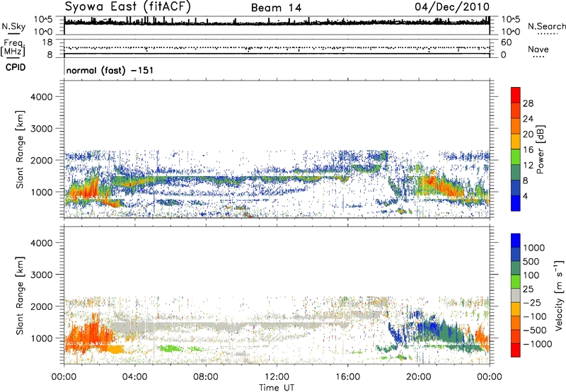Screen dimensions: 566x392
Task: Click the "Slant Range [km]" label of power panel
Action: [x=20, y=149]
